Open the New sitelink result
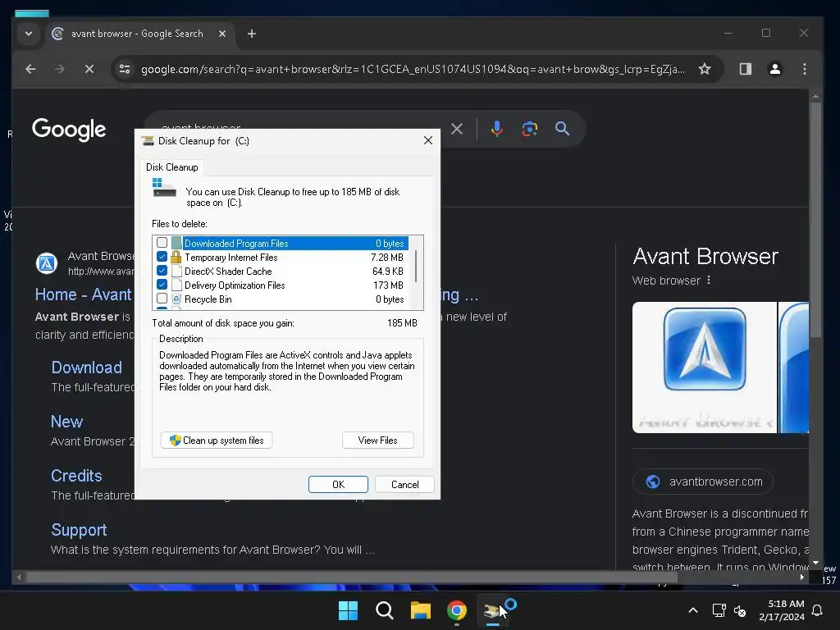Viewport: 840px width, 630px height. [66, 422]
